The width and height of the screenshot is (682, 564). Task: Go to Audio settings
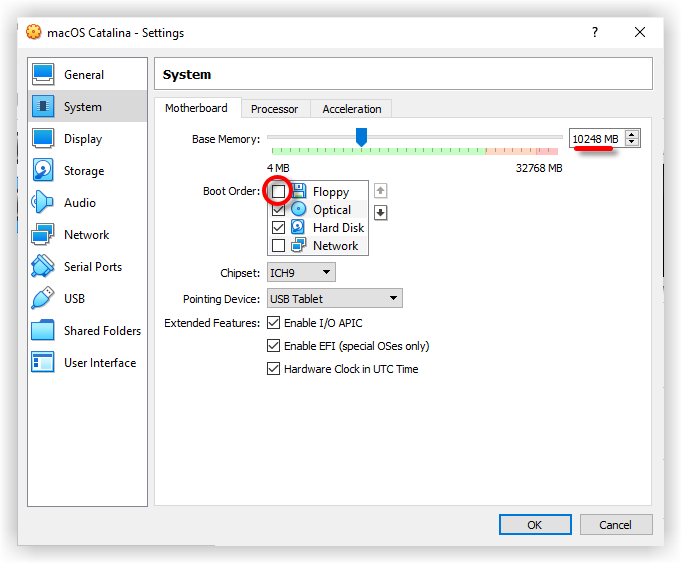[80, 203]
